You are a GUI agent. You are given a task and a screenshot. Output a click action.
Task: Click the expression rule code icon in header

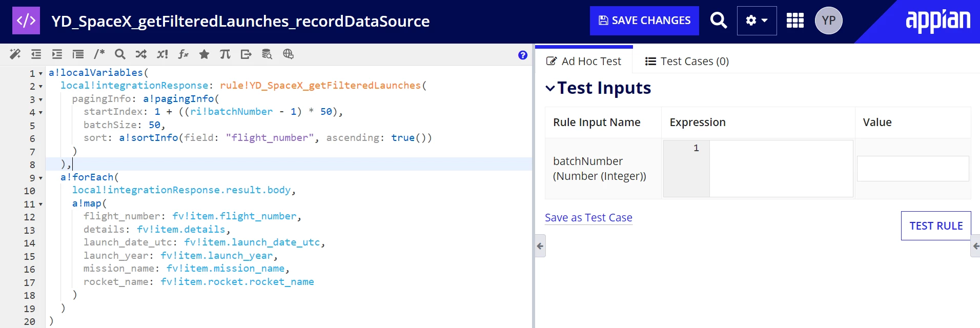tap(26, 20)
